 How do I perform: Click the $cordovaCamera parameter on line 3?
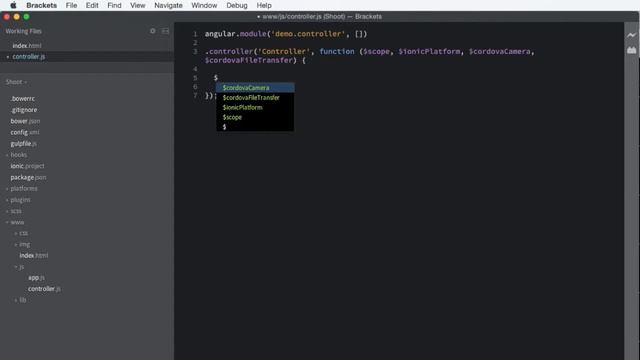pyautogui.click(x=500, y=51)
